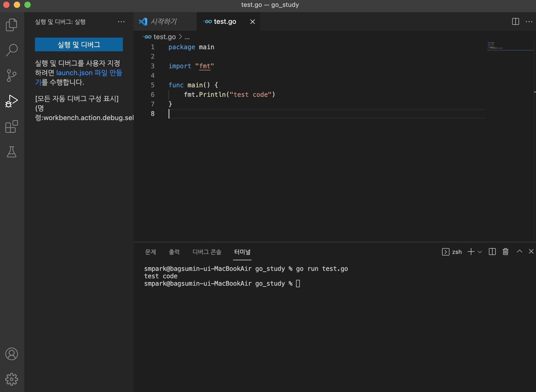Open the Explorer view in activity bar
This screenshot has width=536, height=392.
coord(12,25)
